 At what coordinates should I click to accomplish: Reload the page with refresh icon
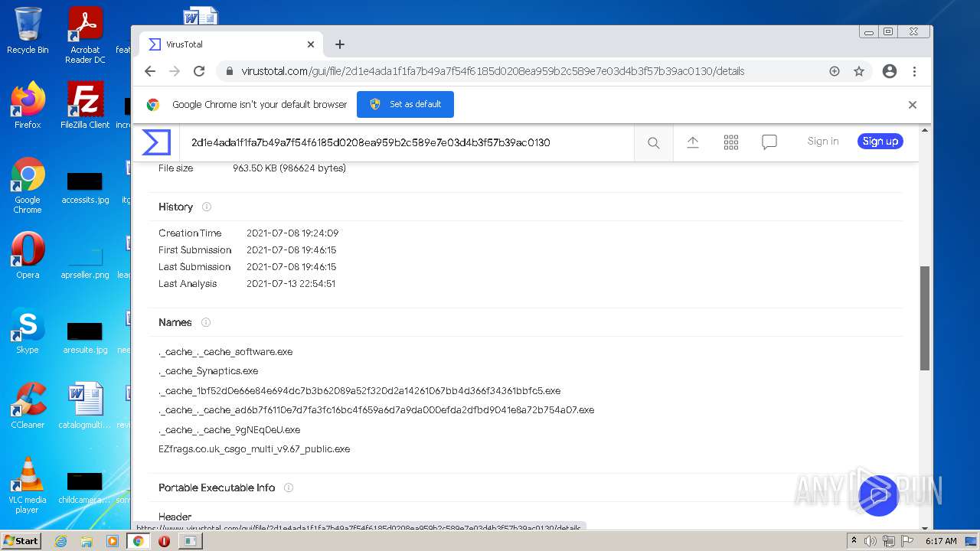click(x=199, y=71)
